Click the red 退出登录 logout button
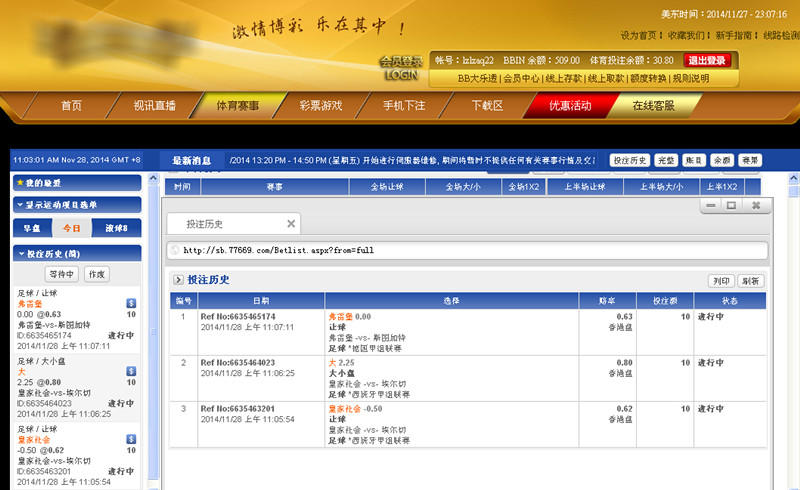 (707, 60)
